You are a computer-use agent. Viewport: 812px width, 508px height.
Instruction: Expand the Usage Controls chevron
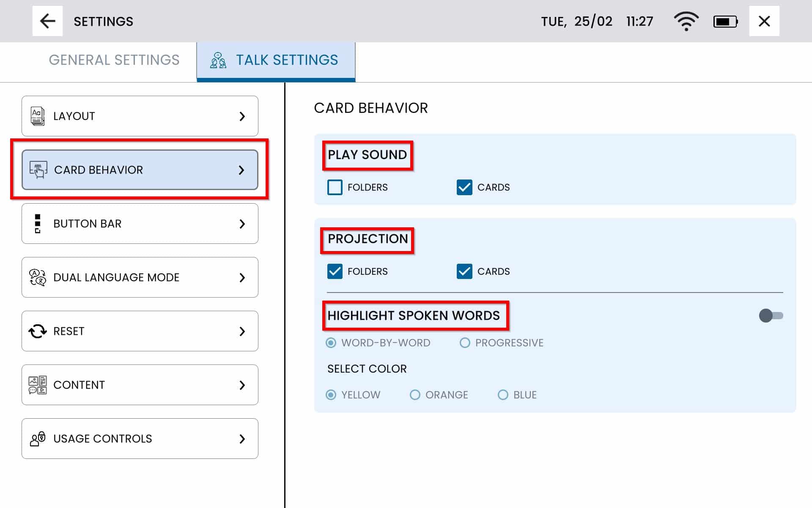[242, 439]
